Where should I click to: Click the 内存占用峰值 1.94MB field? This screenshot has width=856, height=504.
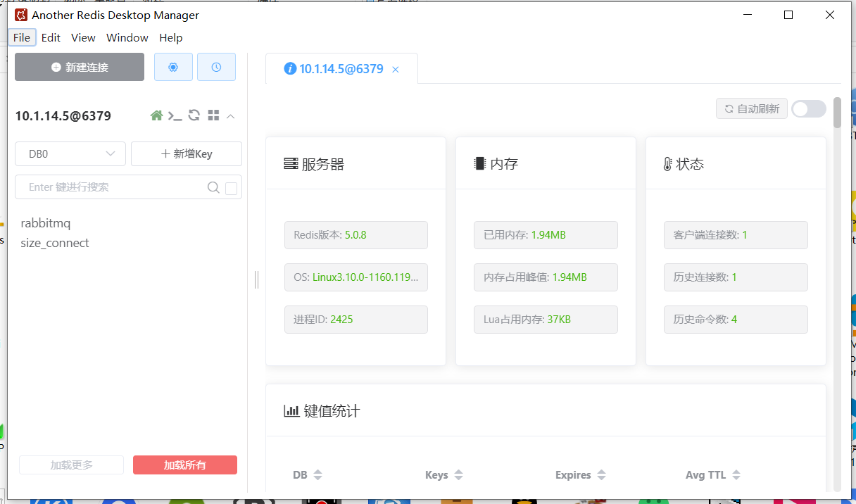pos(546,277)
